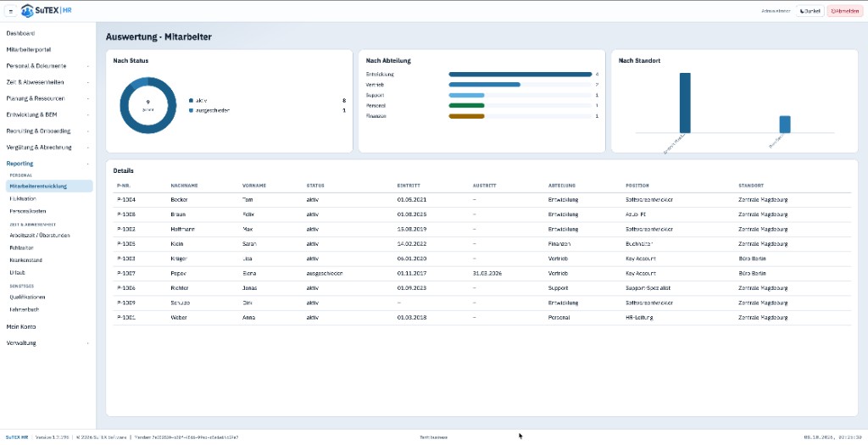Click the tall Zentrale Magdeburg location bar

pyautogui.click(x=685, y=103)
